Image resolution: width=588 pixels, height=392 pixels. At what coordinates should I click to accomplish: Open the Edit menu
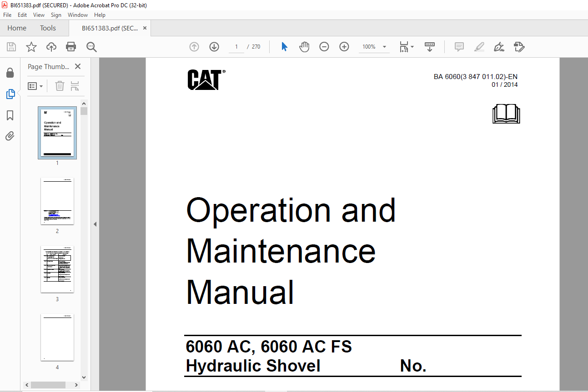pyautogui.click(x=22, y=15)
